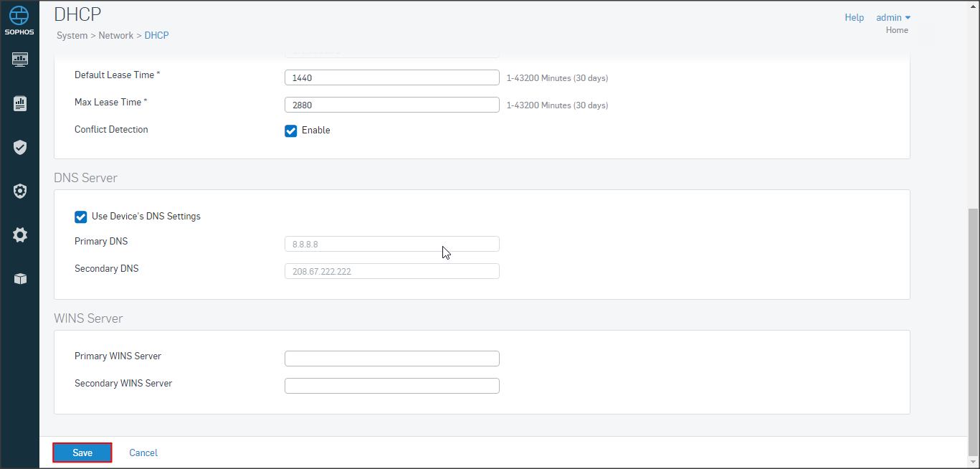The height and width of the screenshot is (469, 980).
Task: Open the reports chart sidebar icon
Action: coord(20,103)
